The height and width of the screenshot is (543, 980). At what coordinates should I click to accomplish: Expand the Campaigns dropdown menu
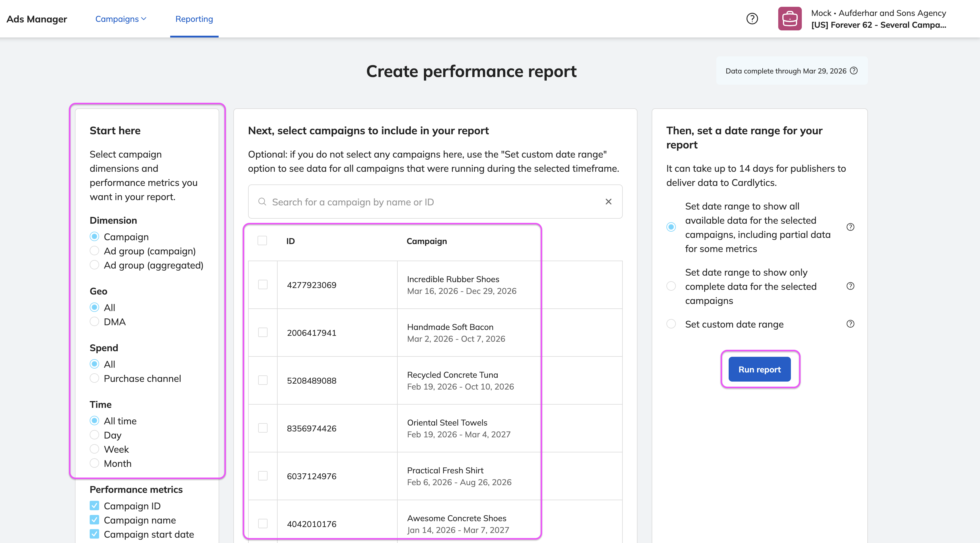[121, 19]
